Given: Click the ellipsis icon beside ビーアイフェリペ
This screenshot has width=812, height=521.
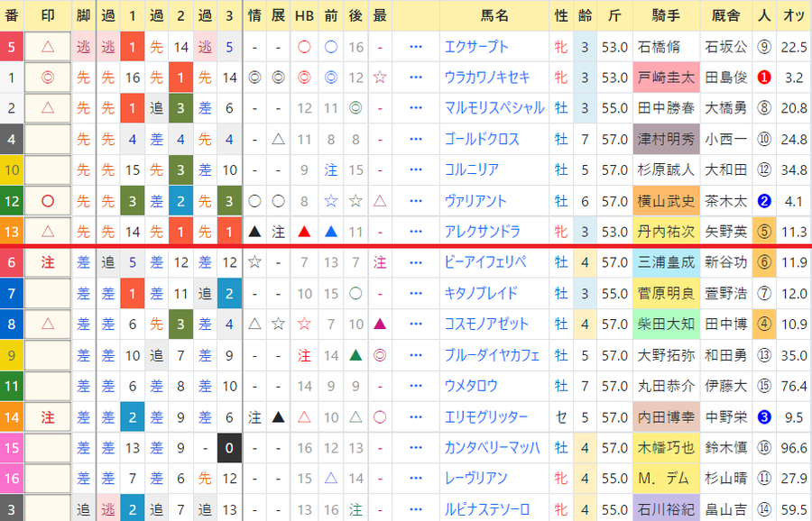Looking at the screenshot, I should coord(416,263).
